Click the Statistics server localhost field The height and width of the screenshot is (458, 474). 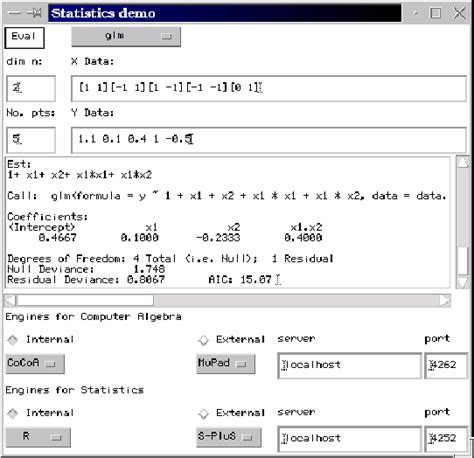click(349, 439)
